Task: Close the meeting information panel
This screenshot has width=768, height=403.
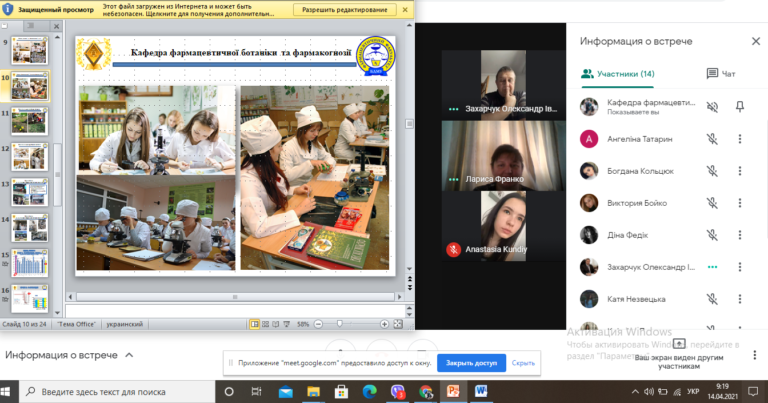Action: pyautogui.click(x=756, y=41)
